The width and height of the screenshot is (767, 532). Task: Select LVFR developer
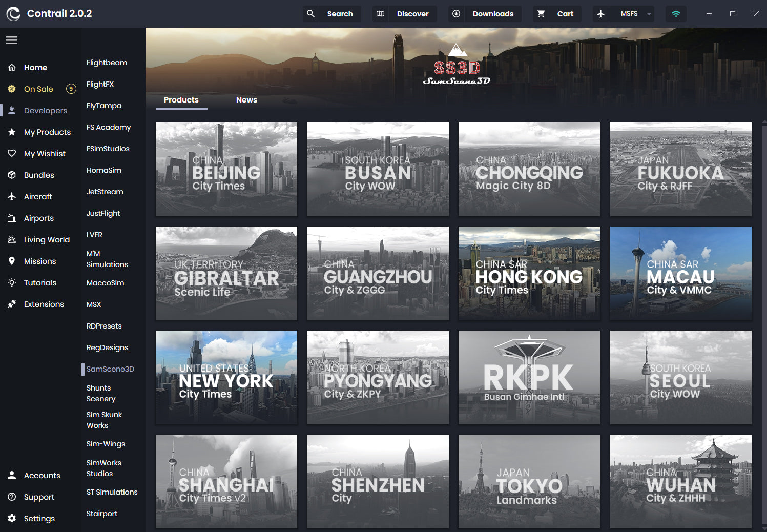click(x=94, y=235)
